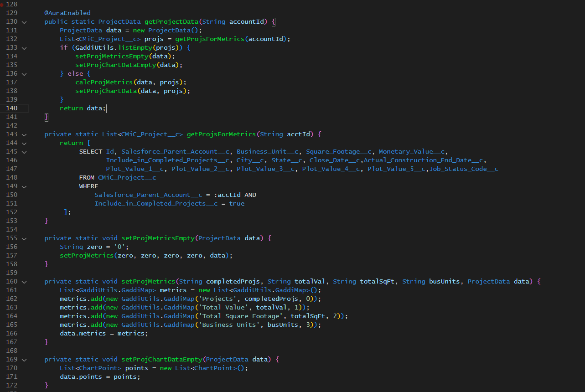The width and height of the screenshot is (585, 392).
Task: Select line number 143 in the gutter
Action: [11, 134]
